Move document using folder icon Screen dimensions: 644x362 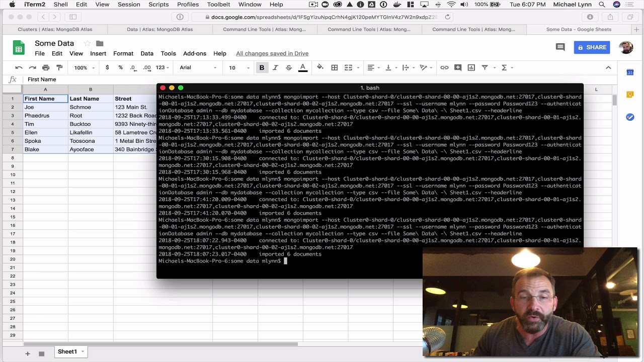click(x=100, y=43)
